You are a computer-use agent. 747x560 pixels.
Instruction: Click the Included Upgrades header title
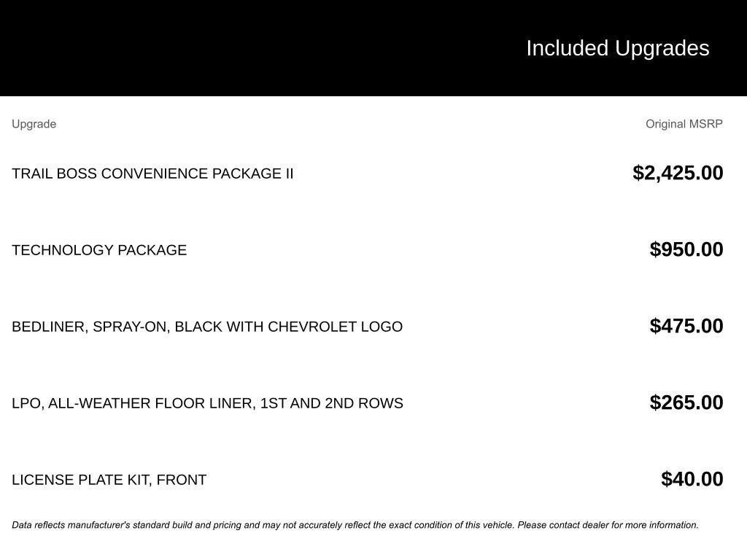tap(617, 48)
